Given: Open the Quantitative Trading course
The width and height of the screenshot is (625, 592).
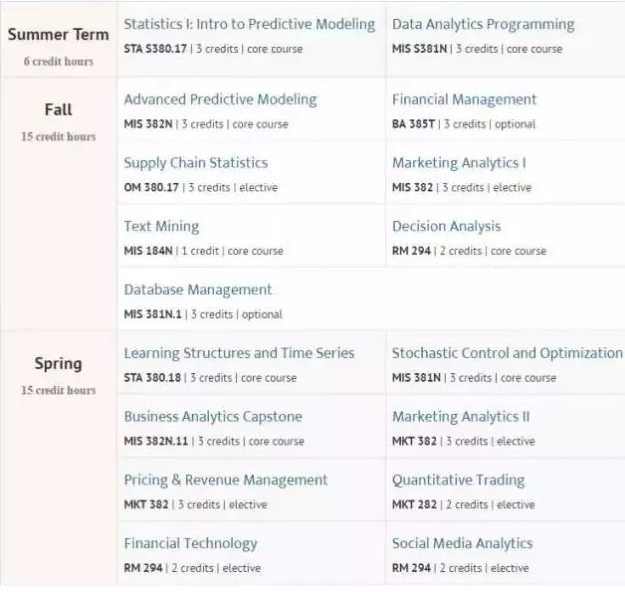Looking at the screenshot, I should pos(458,480).
